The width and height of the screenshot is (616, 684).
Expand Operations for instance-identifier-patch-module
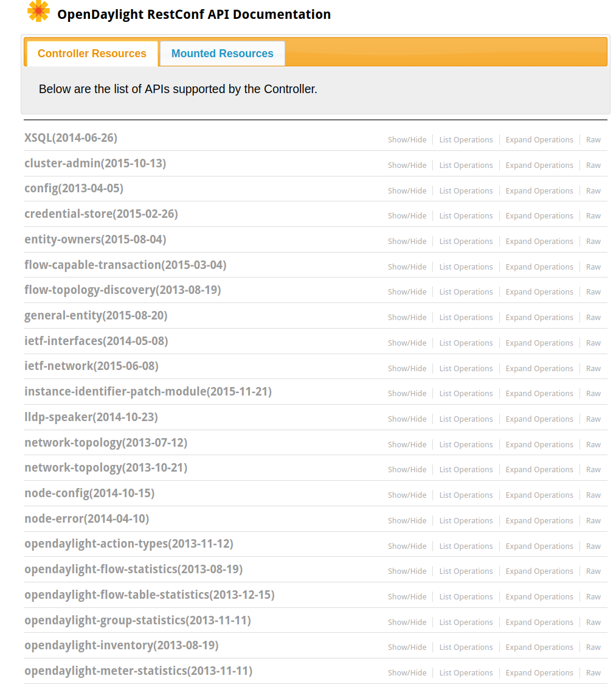click(x=539, y=394)
